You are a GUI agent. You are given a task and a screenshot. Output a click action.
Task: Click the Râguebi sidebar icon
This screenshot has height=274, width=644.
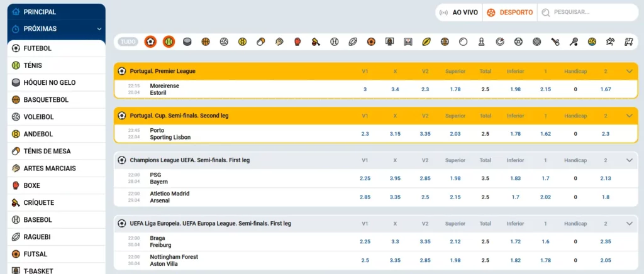(16, 237)
